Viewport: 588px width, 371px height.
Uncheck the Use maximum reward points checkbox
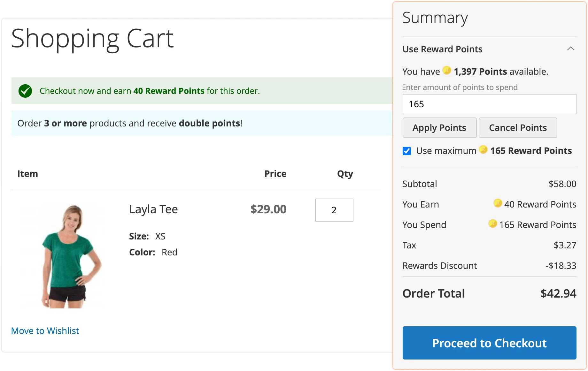[x=406, y=151]
